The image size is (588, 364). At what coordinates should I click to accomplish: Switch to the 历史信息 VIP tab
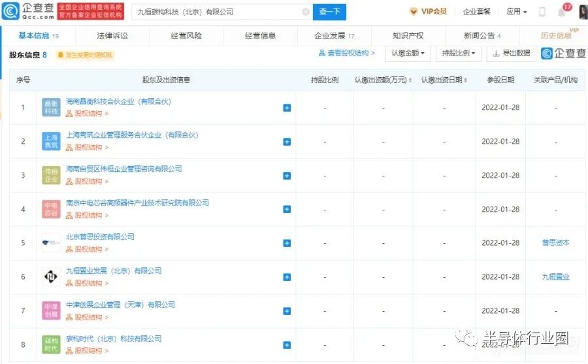tap(556, 36)
